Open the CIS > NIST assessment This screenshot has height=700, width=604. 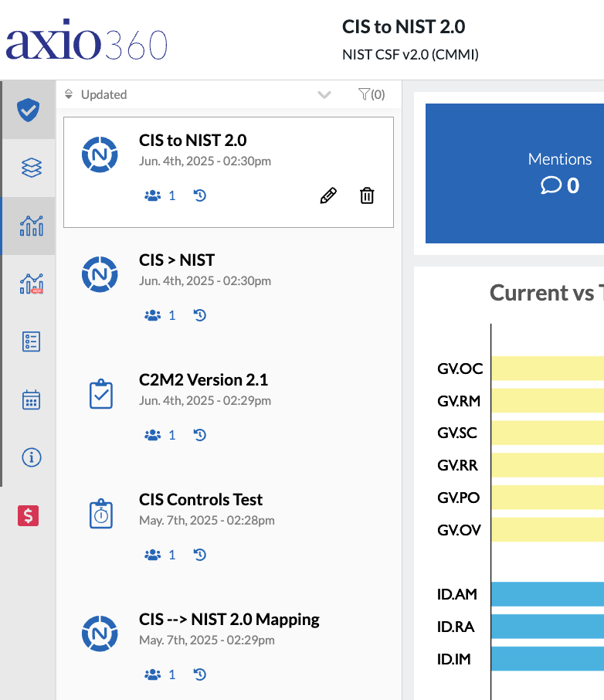177,260
